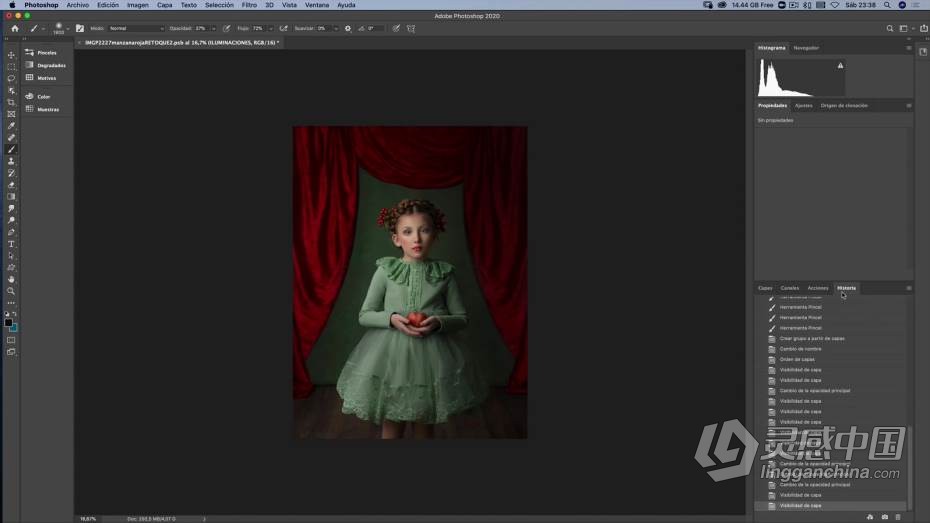The image size is (930, 523).
Task: Select the Lasso tool
Action: 11,78
